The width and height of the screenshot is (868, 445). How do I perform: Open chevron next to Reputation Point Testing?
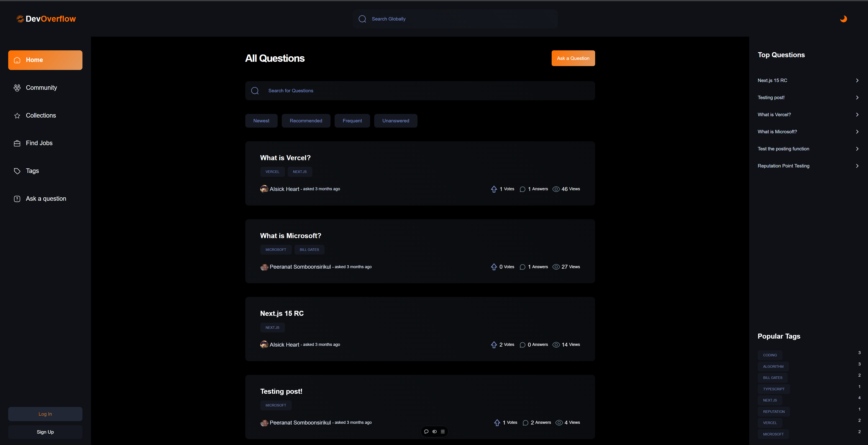coord(857,166)
